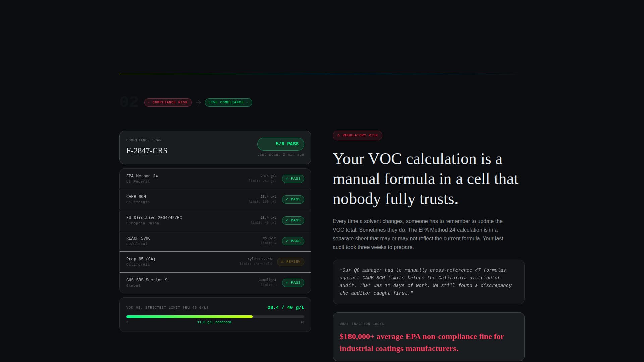Click the 'US Federal' region label
The height and width of the screenshot is (362, 644).
138,182
